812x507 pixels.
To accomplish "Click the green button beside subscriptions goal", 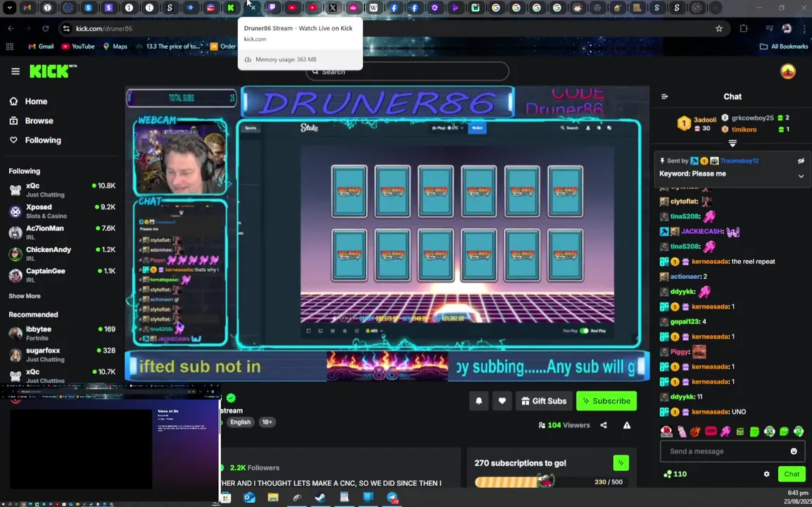I will click(x=621, y=463).
